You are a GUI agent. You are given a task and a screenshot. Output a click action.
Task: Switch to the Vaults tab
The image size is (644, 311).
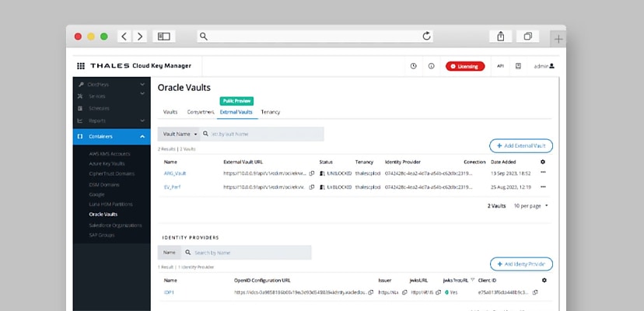coord(170,112)
